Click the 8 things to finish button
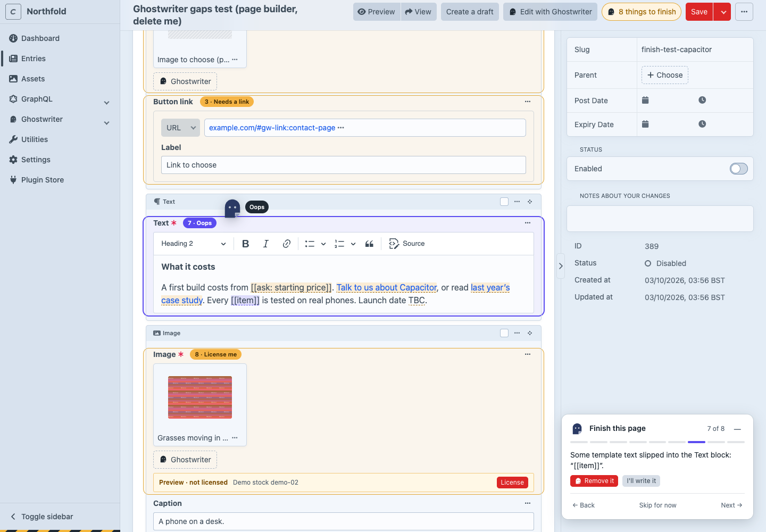 point(642,12)
